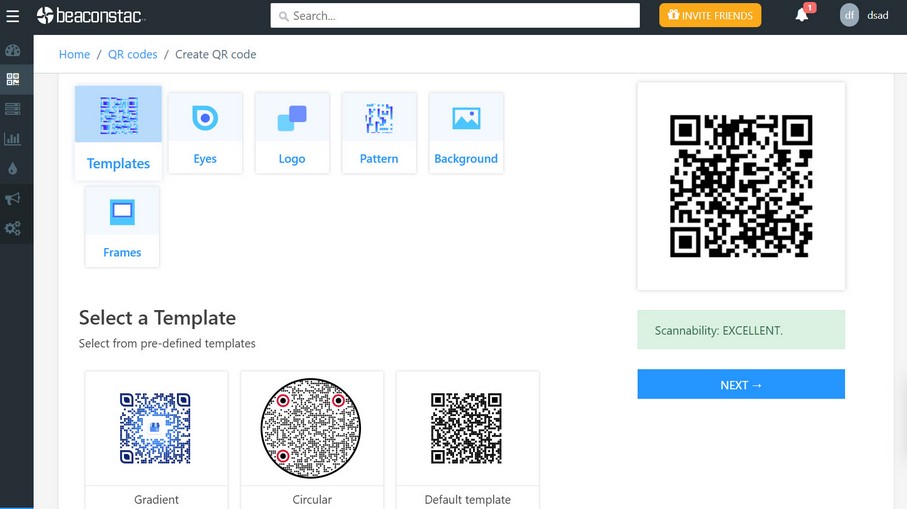The width and height of the screenshot is (907, 509).
Task: Open the Background customization tab
Action: point(466,133)
